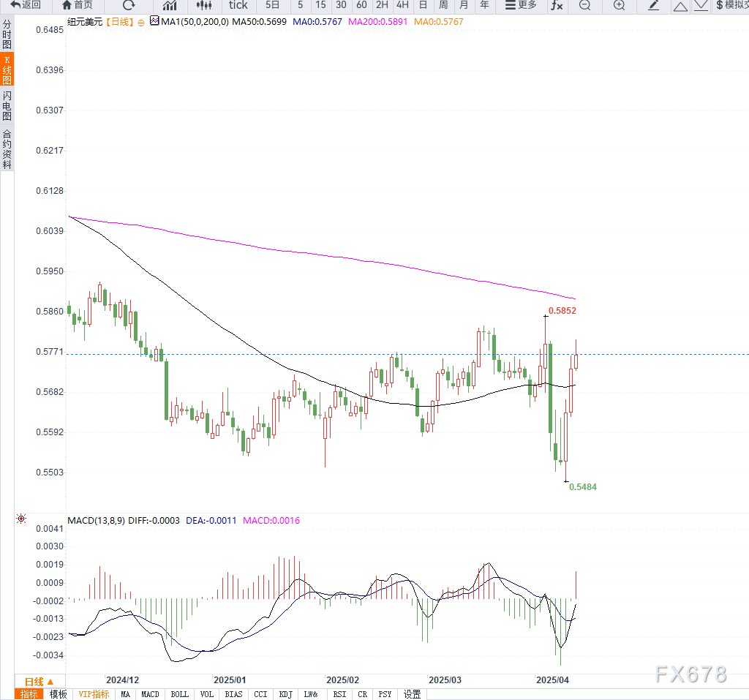Refresh the chart with the reload icon
Screen dimensions: 749x700
129,5
